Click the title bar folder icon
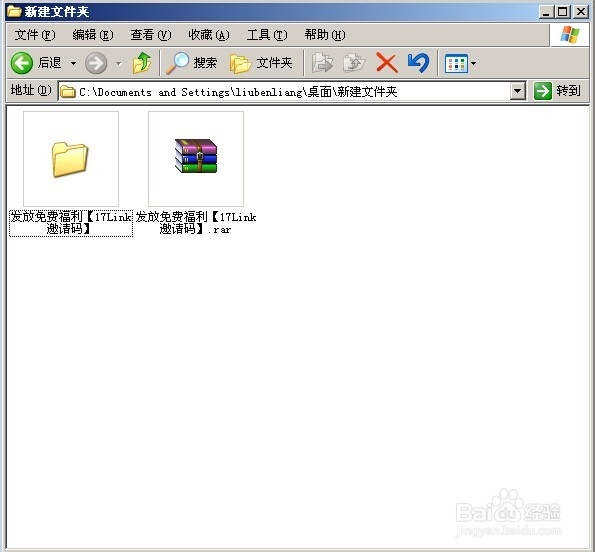 point(14,11)
